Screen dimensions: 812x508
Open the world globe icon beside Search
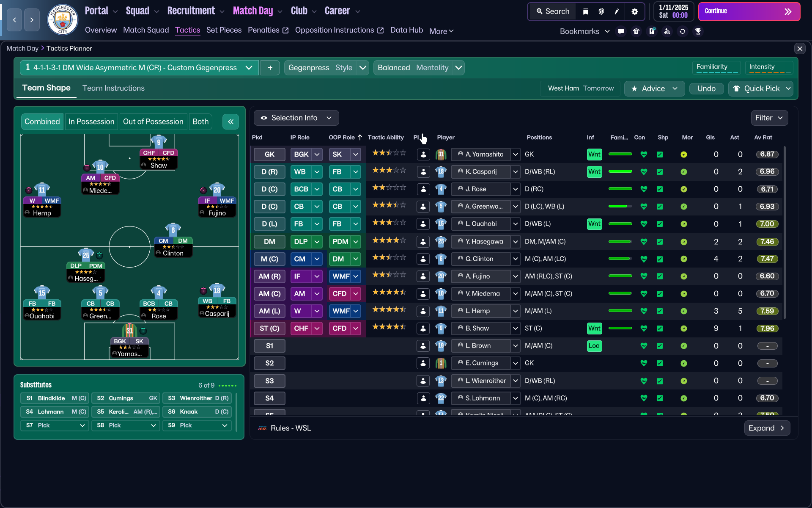[x=601, y=12]
